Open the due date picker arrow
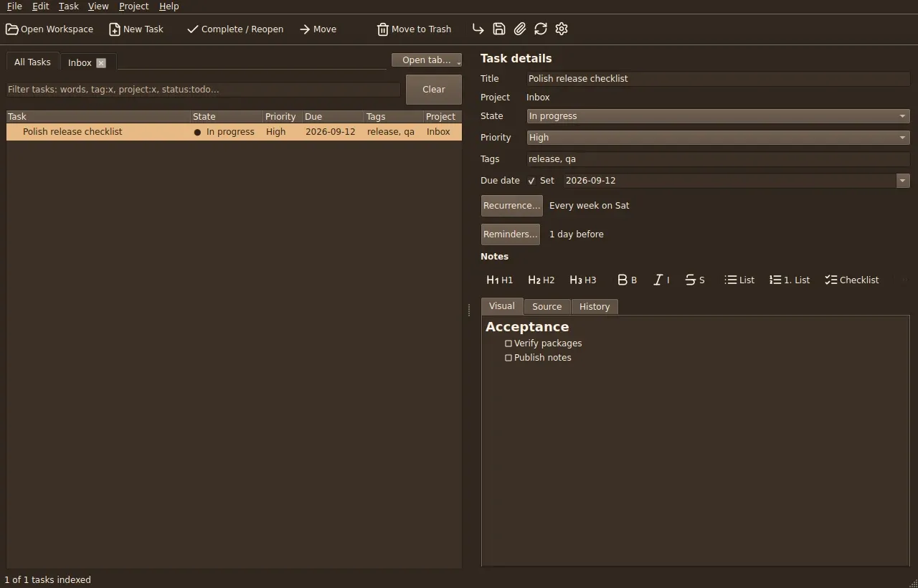 (x=903, y=181)
